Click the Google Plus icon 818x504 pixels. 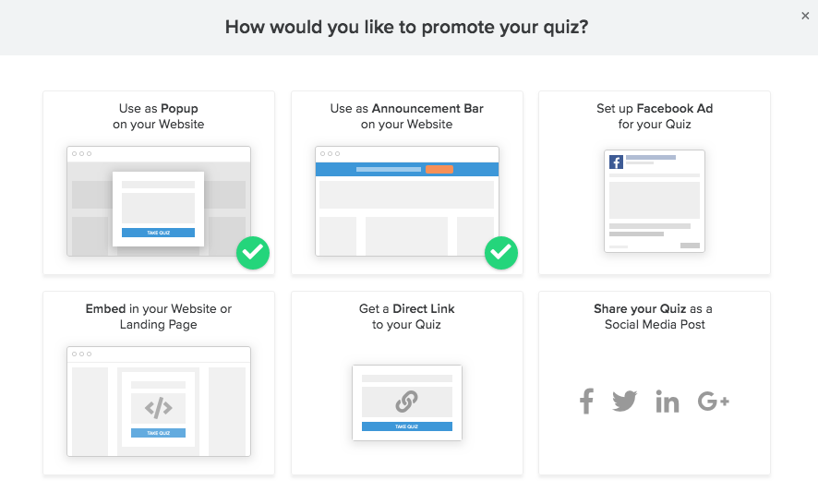pyautogui.click(x=714, y=402)
